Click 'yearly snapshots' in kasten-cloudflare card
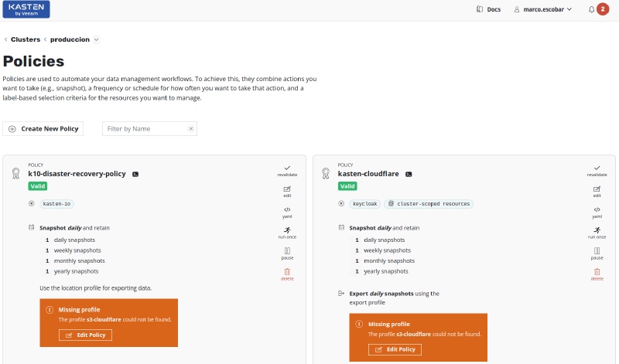The image size is (619, 364). tap(386, 271)
